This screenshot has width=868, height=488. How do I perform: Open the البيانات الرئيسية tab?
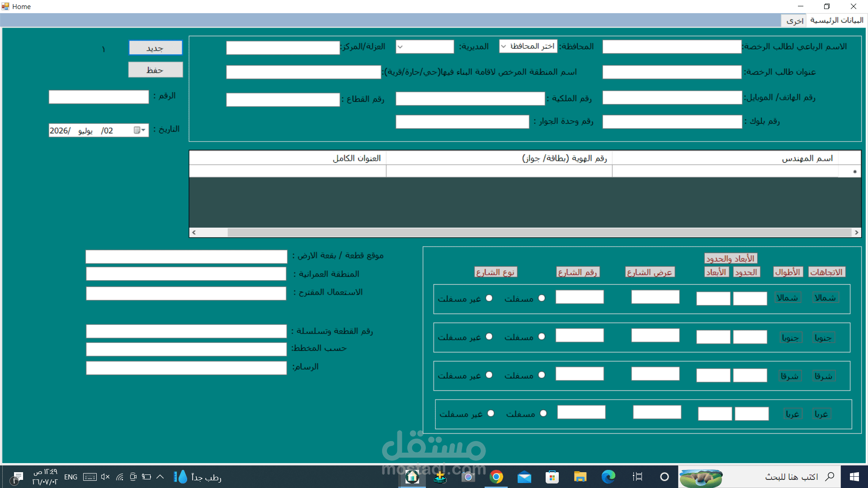(836, 20)
